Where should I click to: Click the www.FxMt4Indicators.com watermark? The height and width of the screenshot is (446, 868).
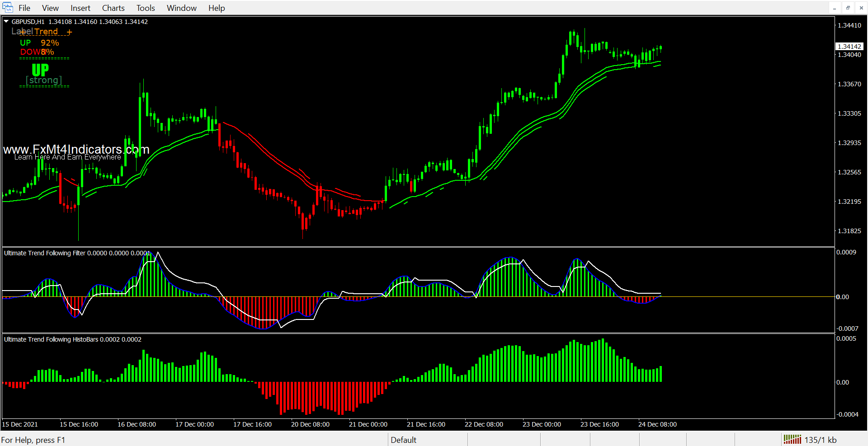tap(76, 150)
